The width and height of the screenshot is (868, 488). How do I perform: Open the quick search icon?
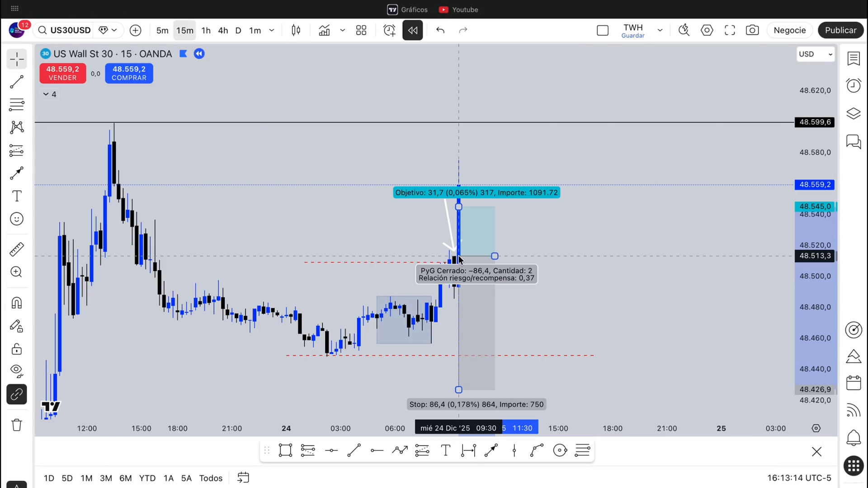(684, 30)
